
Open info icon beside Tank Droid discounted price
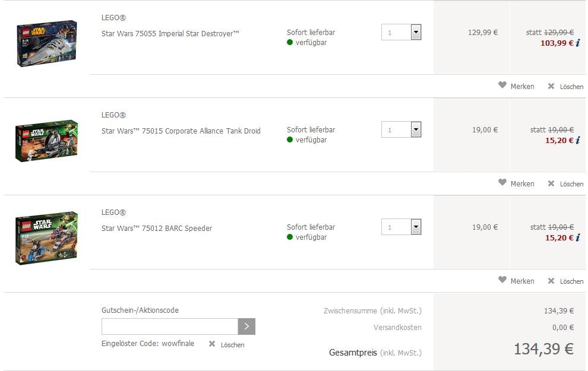[x=577, y=141]
